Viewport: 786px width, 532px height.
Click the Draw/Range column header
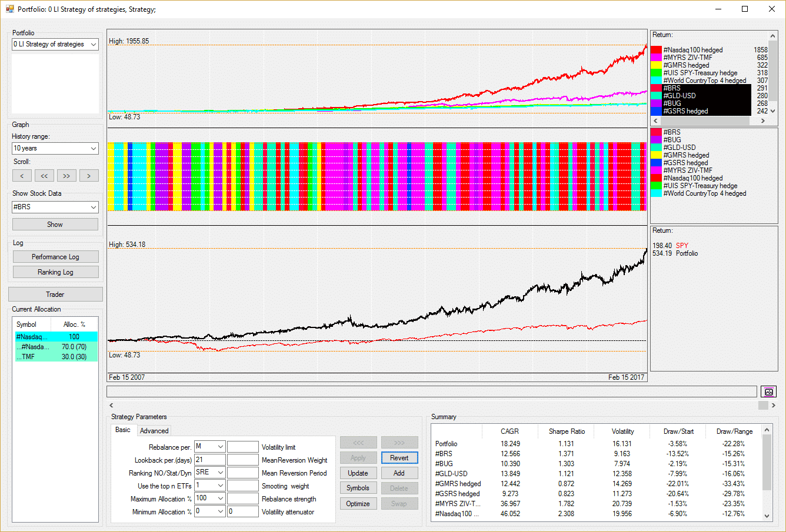coord(734,431)
